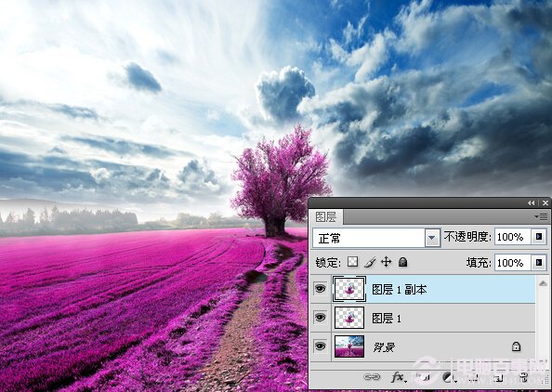Select layer named 图层 1 副本
Image resolution: width=552 pixels, height=392 pixels.
[400, 290]
